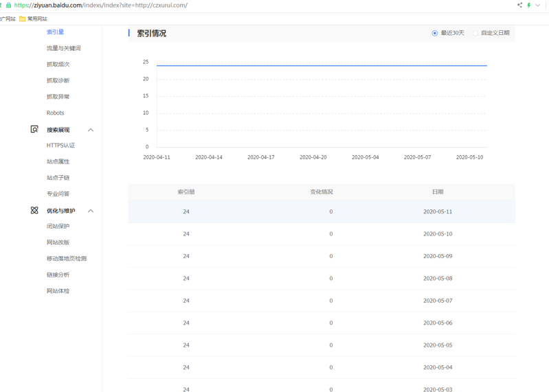
Task: Open the 抓取诊断 sidebar item
Action: (58, 80)
